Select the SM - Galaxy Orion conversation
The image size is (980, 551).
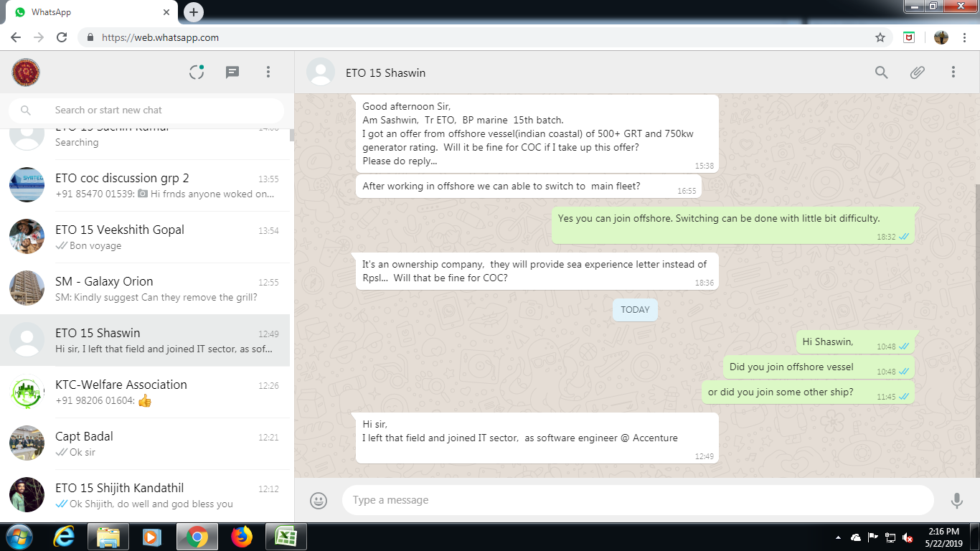147,288
